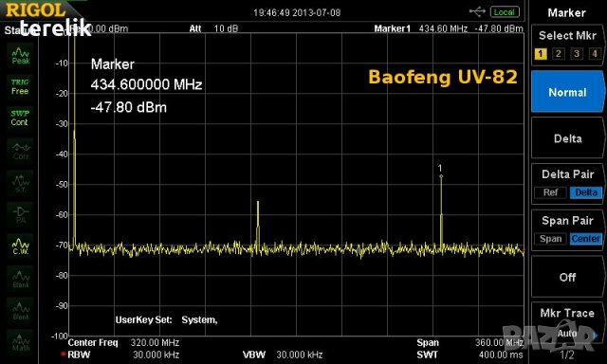Click the VBW 30.000 kHz value

coord(300,355)
